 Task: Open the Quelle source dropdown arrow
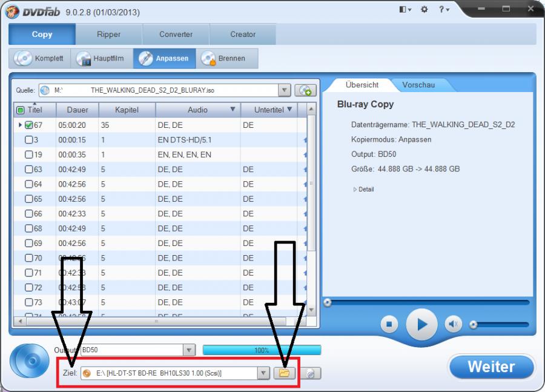285,90
